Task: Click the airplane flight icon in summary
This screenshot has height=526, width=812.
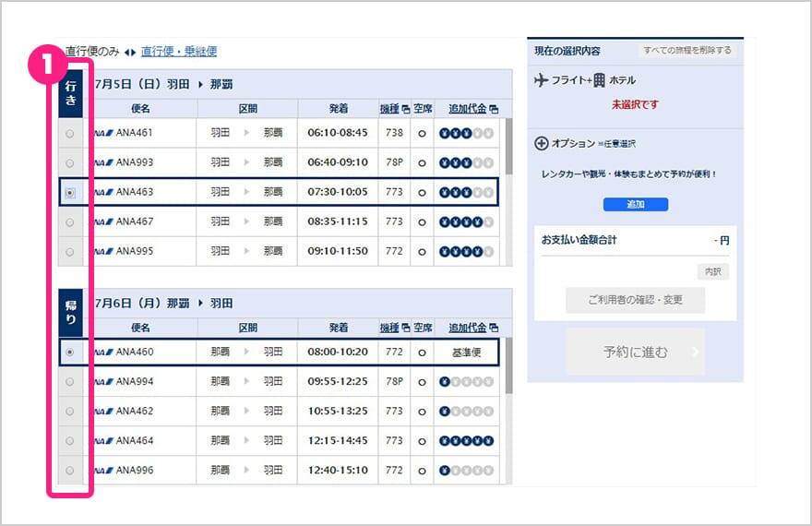Action: (x=542, y=80)
